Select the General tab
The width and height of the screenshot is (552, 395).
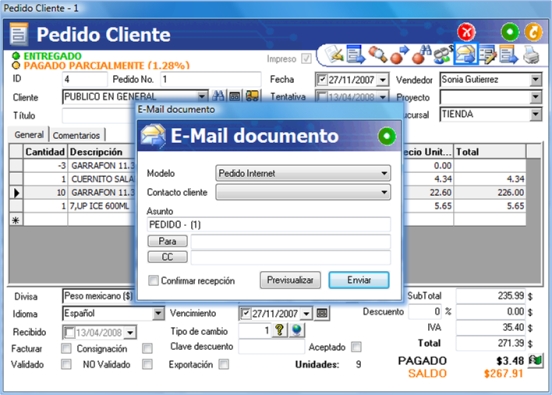[29, 135]
